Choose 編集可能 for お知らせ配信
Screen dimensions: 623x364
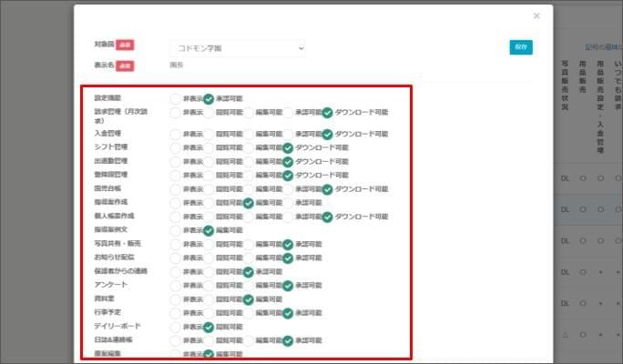(249, 258)
